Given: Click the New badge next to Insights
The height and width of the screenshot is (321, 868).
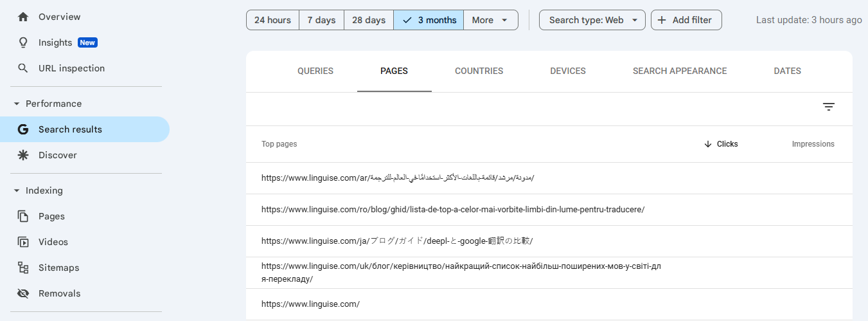Looking at the screenshot, I should pos(87,42).
